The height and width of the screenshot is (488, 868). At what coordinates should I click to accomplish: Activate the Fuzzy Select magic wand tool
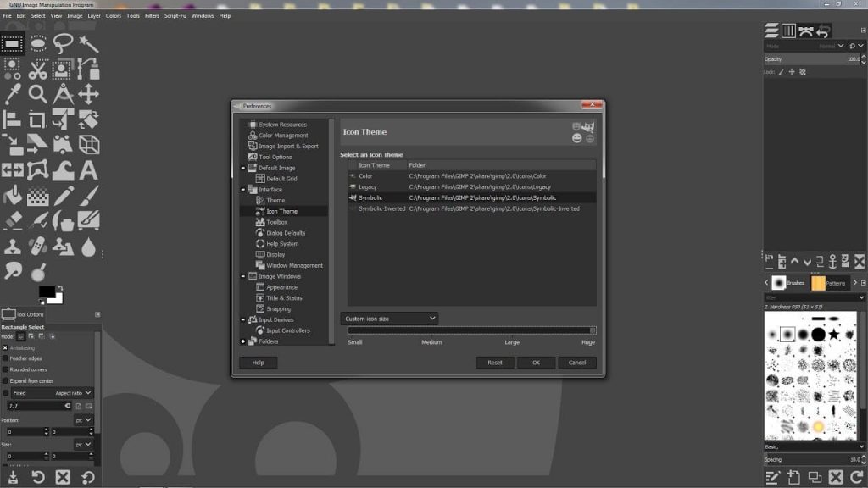click(x=88, y=44)
